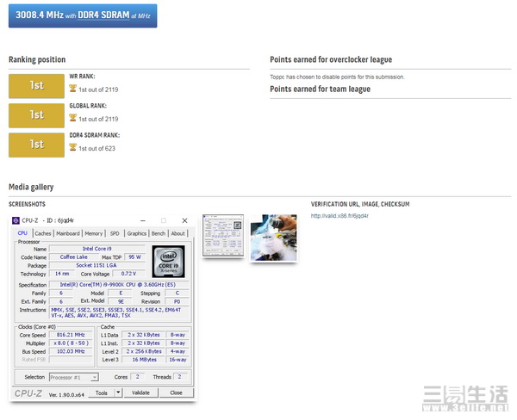Click the gold 1st badge for Global rank
Image resolution: width=517 pixels, height=420 pixels.
[36, 115]
